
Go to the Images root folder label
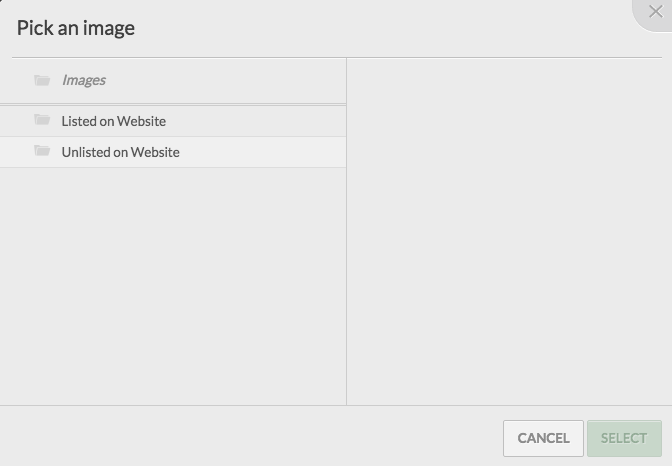click(84, 80)
